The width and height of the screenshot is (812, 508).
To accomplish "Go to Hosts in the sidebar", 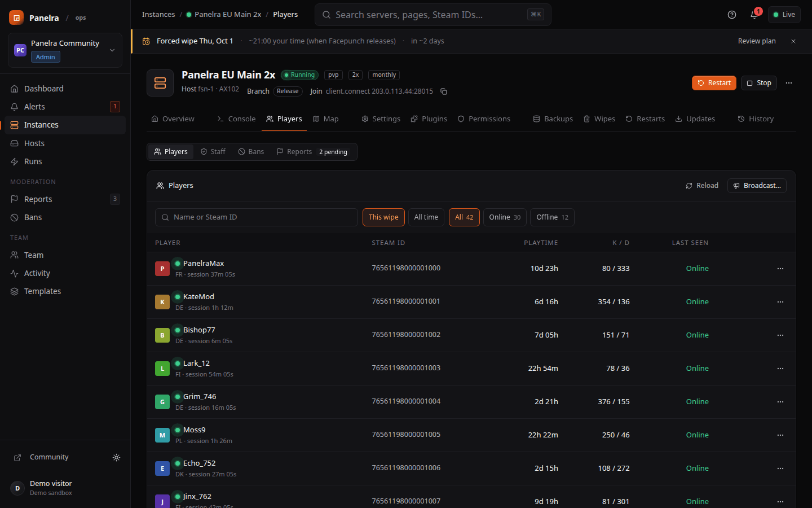I will 65,143.
